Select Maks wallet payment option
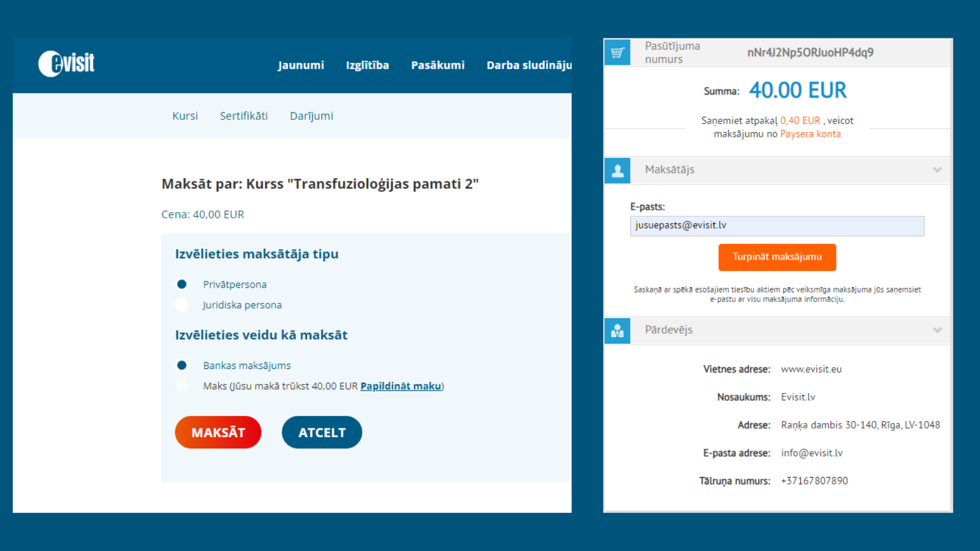 [182, 386]
